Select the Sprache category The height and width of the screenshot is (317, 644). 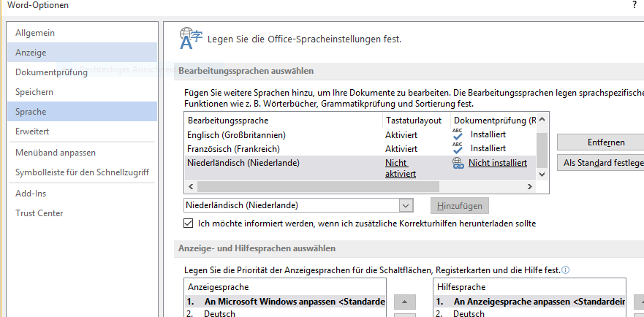[82, 112]
